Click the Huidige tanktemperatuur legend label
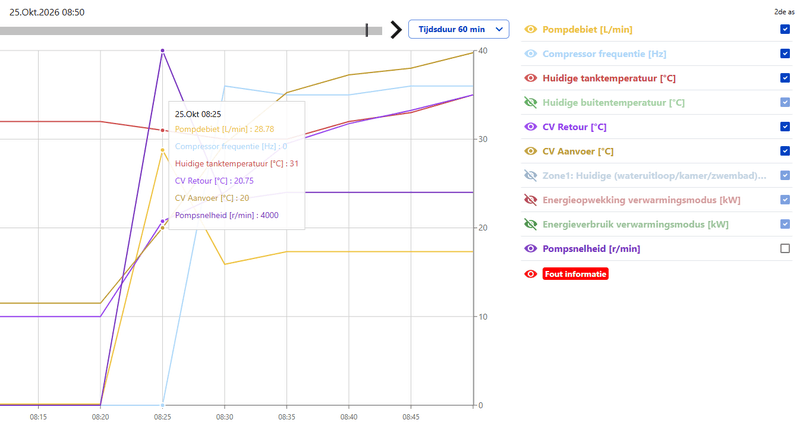This screenshot has height=429, width=800. click(x=609, y=78)
